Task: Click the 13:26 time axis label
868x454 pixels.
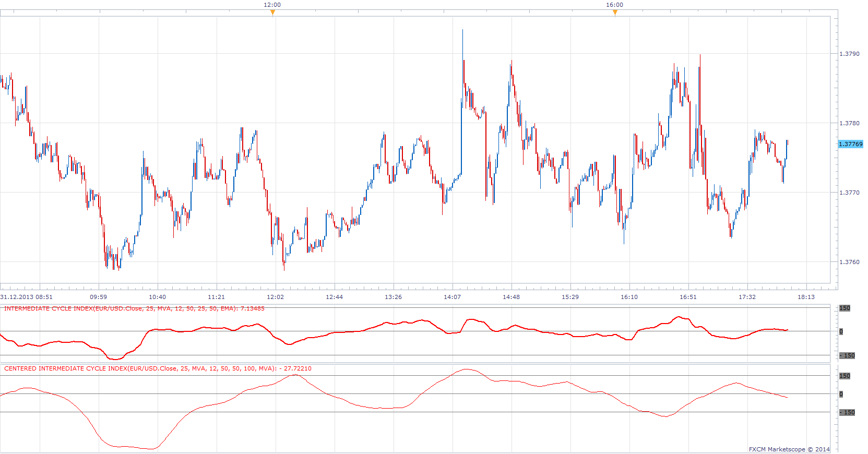Action: click(x=394, y=297)
